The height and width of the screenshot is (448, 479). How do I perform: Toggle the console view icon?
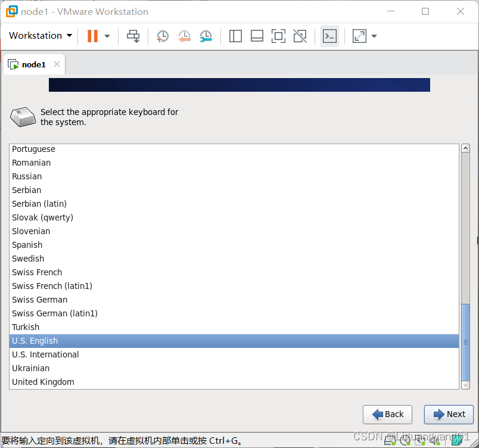tap(329, 36)
